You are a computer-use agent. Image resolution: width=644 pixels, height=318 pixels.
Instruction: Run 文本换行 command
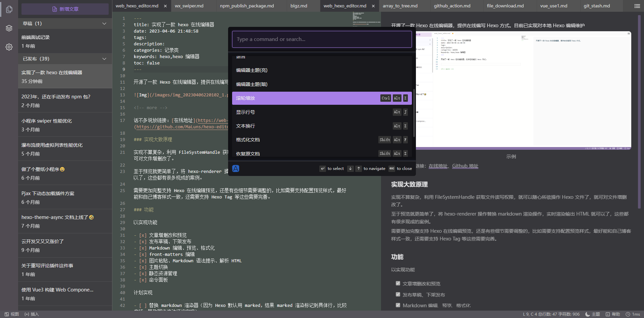point(322,126)
